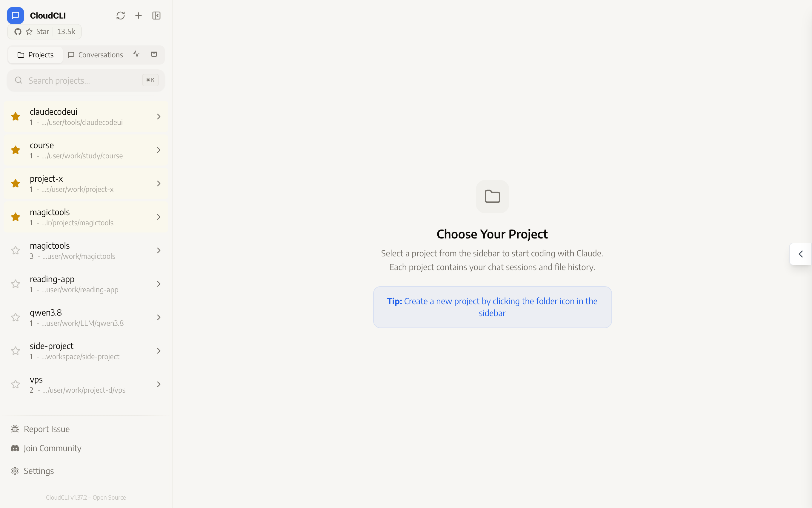Unstar the course project
This screenshot has width=812, height=508.
16,150
